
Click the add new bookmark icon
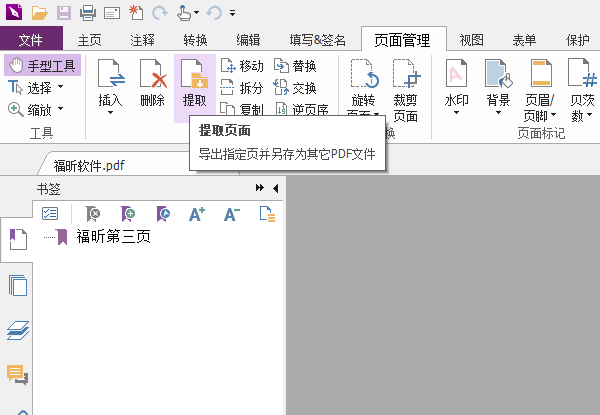[127, 213]
